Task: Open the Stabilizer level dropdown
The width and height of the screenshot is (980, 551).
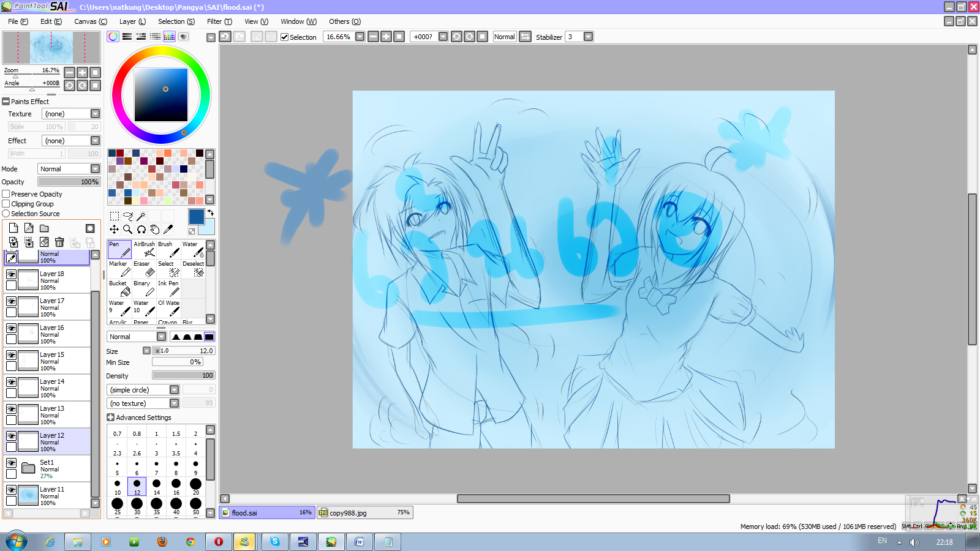Action: click(589, 37)
